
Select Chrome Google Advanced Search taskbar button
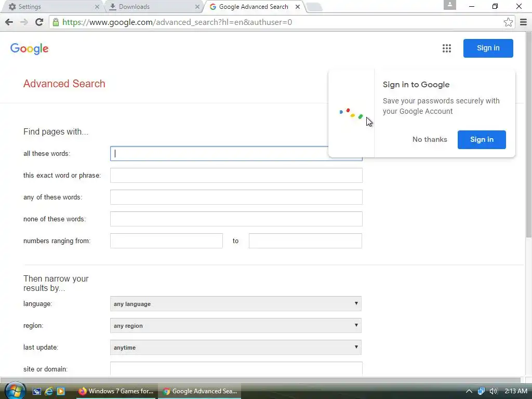200,391
